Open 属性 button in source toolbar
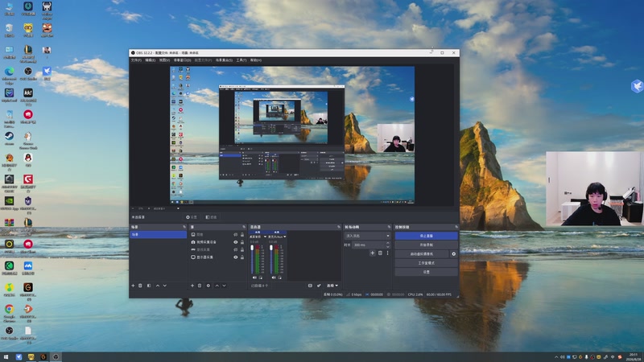This screenshot has height=362, width=644. (x=192, y=217)
